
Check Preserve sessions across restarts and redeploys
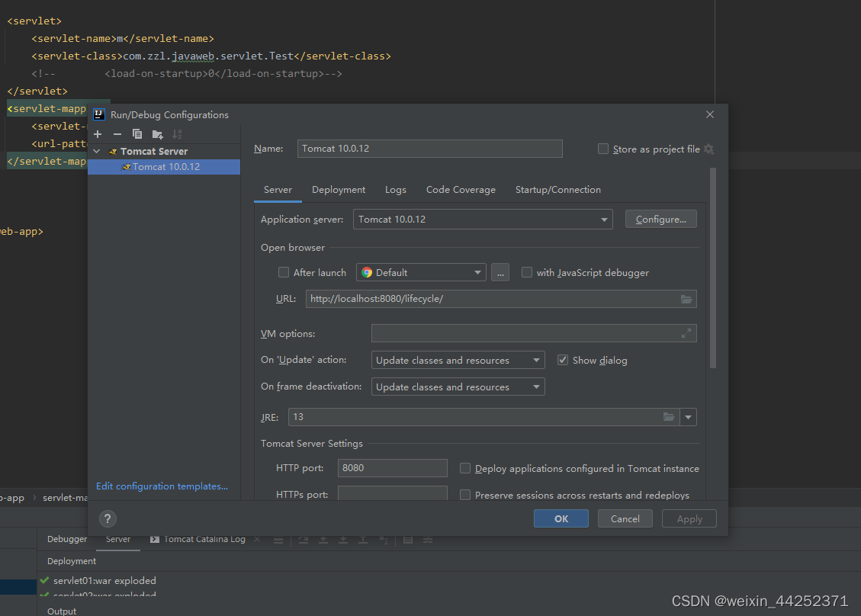465,495
